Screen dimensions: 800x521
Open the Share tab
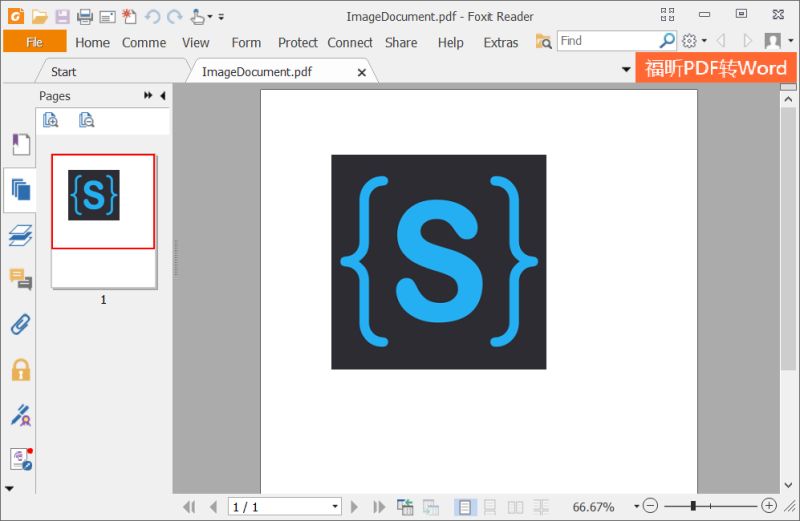click(x=401, y=42)
